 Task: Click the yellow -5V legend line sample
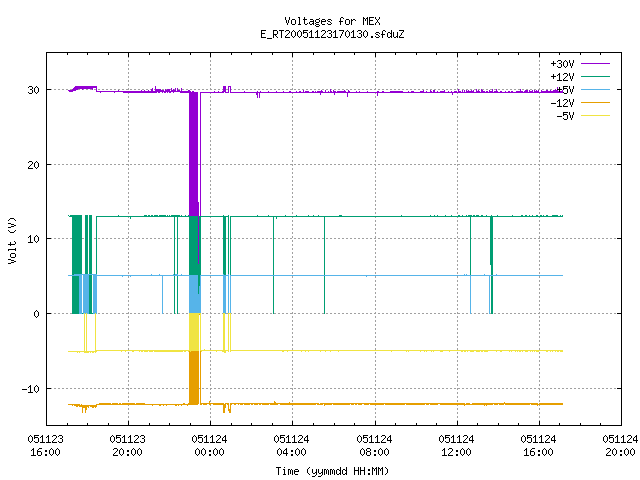595,116
